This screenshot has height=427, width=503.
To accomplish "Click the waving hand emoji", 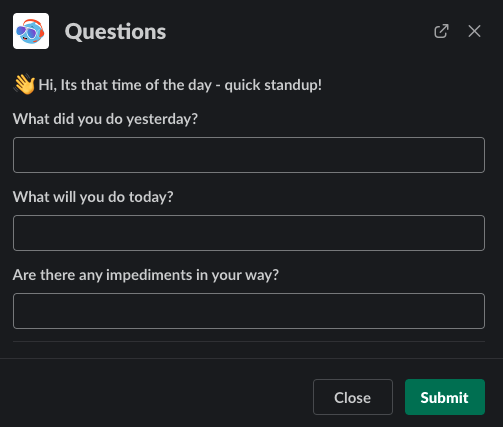I will [x=24, y=84].
